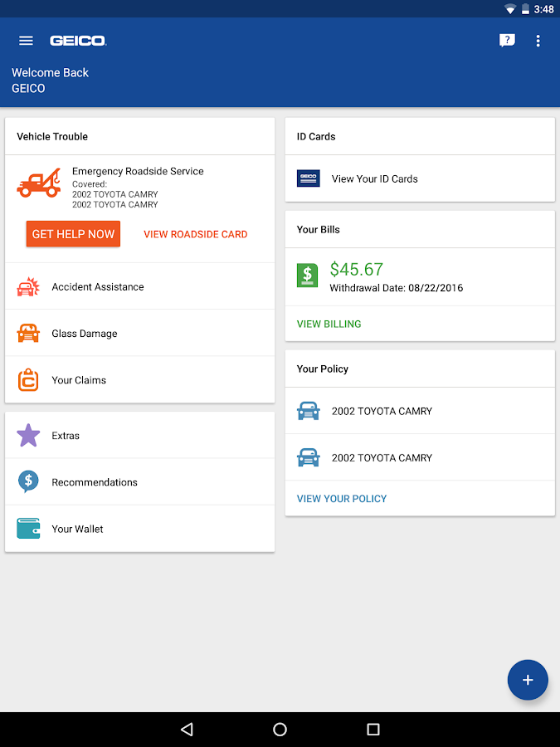
Task: Select the Glass Damage row
Action: pyautogui.click(x=140, y=333)
